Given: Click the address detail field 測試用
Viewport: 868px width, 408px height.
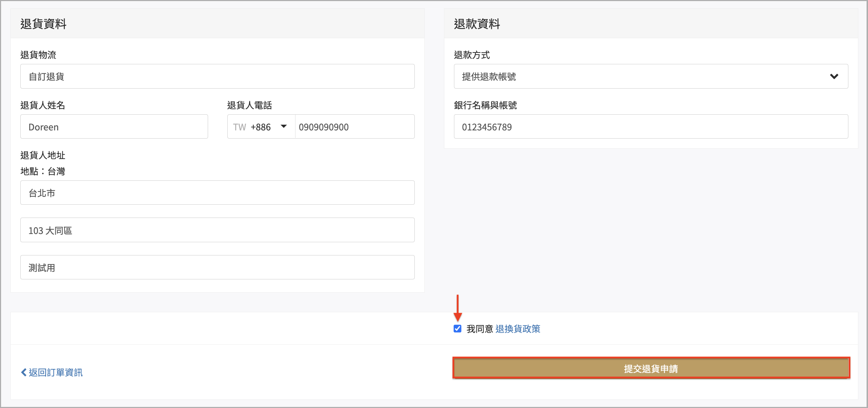Looking at the screenshot, I should [217, 267].
